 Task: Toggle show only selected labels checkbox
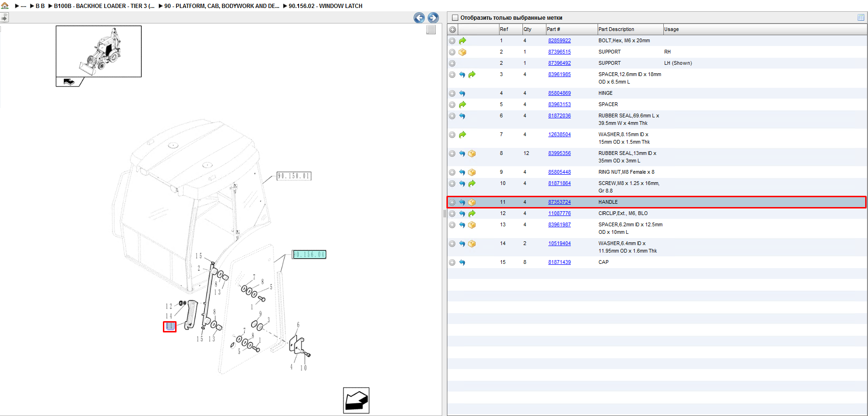454,18
